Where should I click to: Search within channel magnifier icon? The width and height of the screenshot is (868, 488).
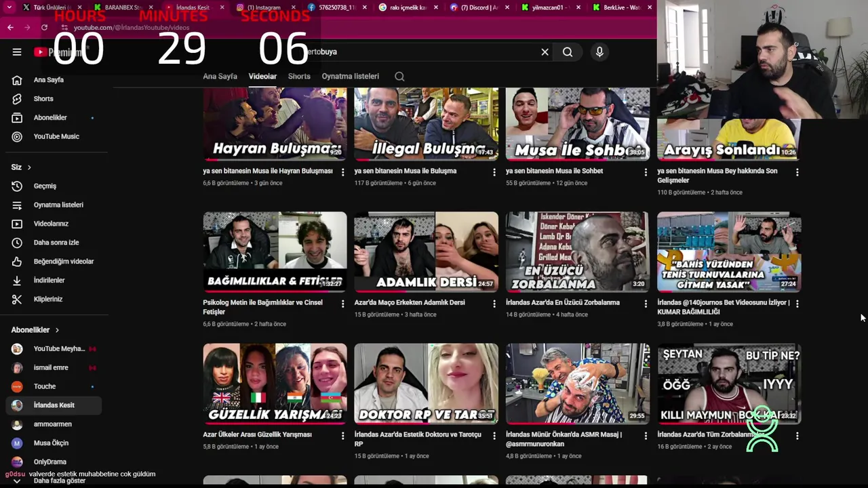point(399,77)
